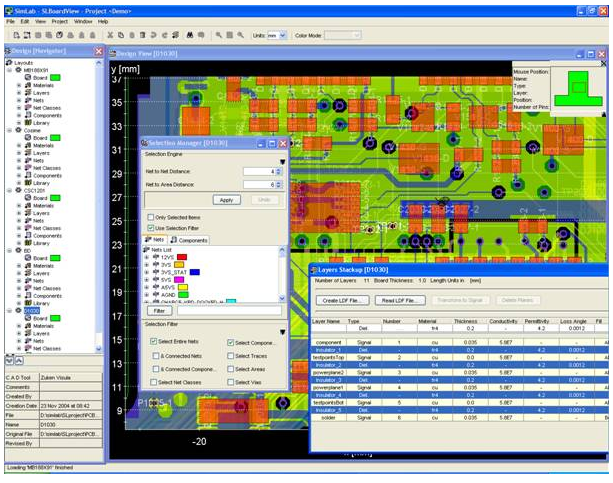
Task: Enable & Connected Nets checkbox
Action: click(x=156, y=356)
